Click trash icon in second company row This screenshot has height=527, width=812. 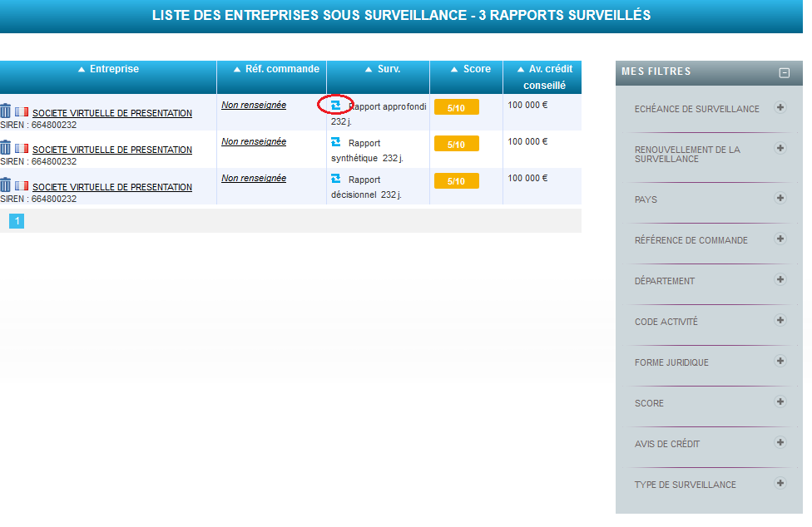tap(6, 147)
